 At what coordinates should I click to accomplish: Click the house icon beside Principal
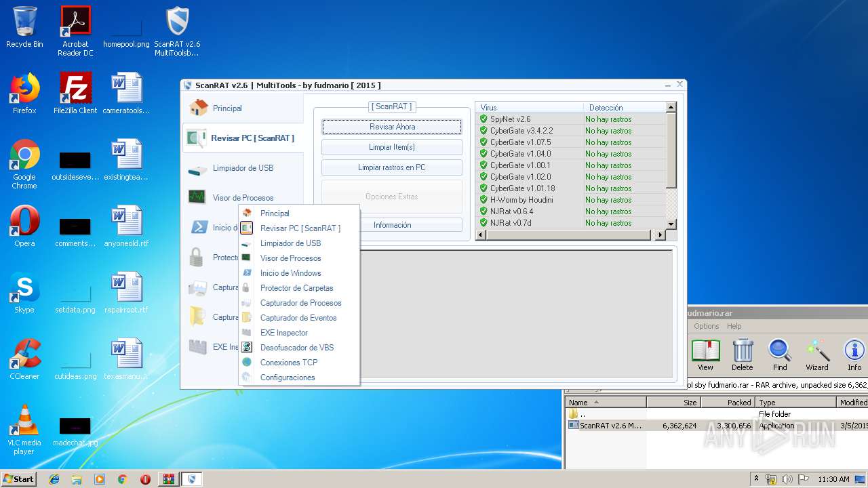point(198,108)
